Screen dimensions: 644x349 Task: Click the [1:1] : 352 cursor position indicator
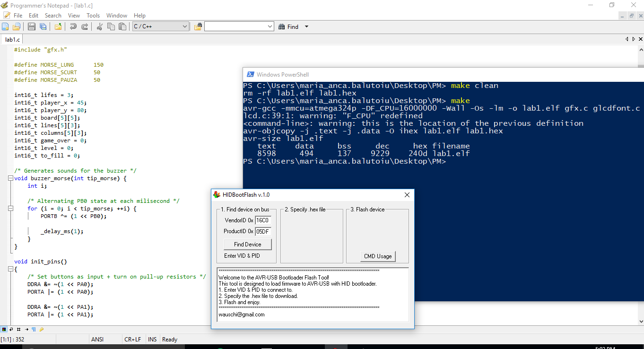pos(13,340)
